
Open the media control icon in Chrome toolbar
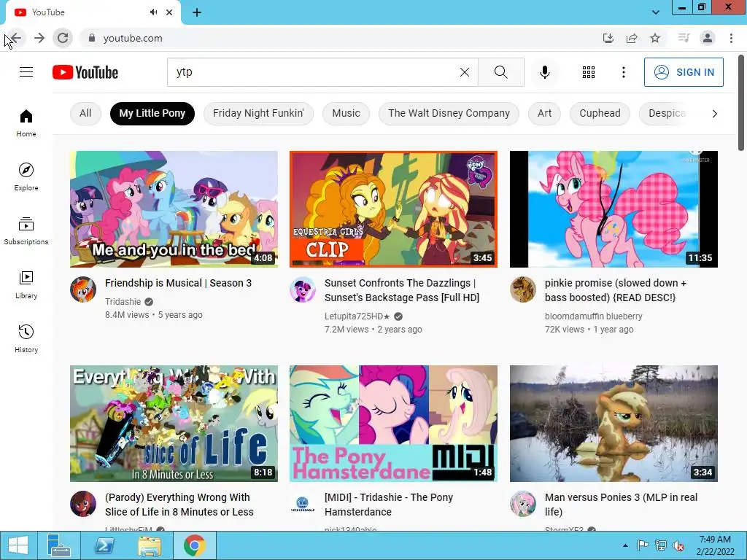point(684,38)
